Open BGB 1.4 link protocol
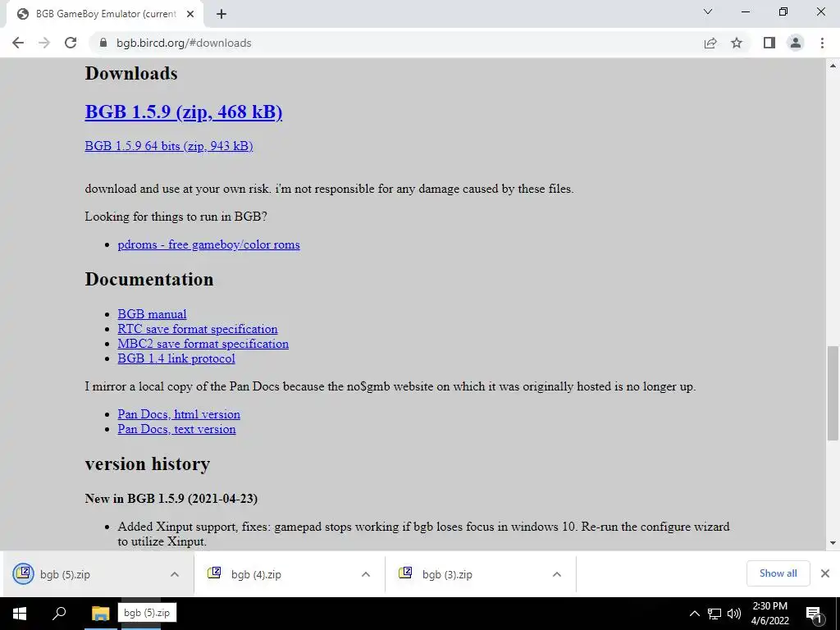Viewport: 840px width, 630px height. 176,358
